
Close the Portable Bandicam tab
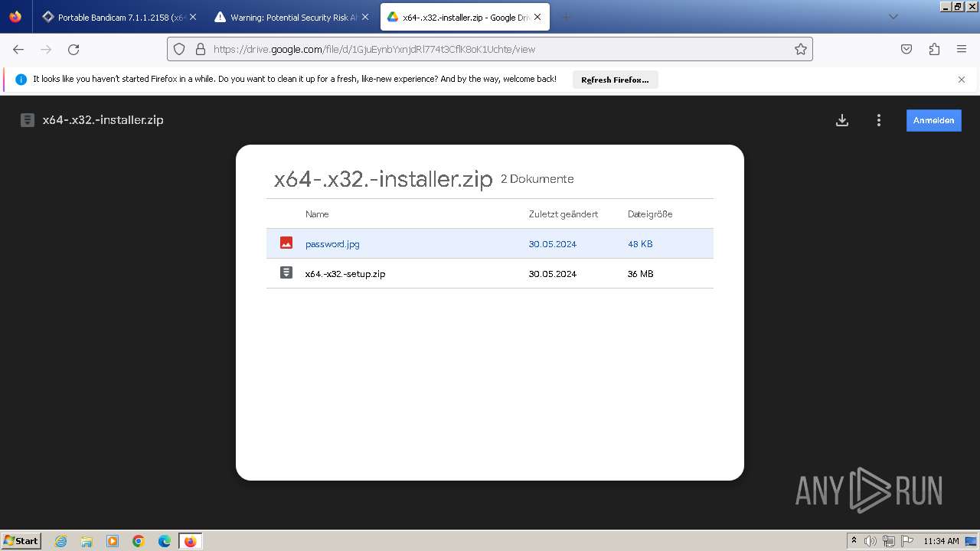[192, 17]
